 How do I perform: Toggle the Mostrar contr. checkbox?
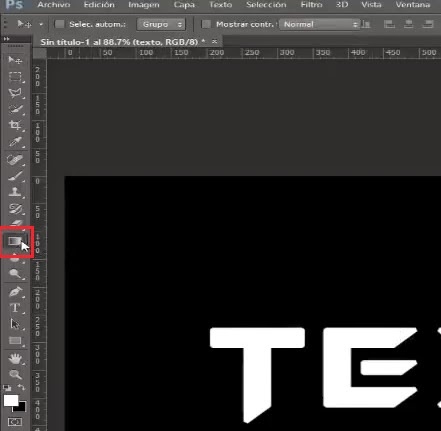[206, 24]
